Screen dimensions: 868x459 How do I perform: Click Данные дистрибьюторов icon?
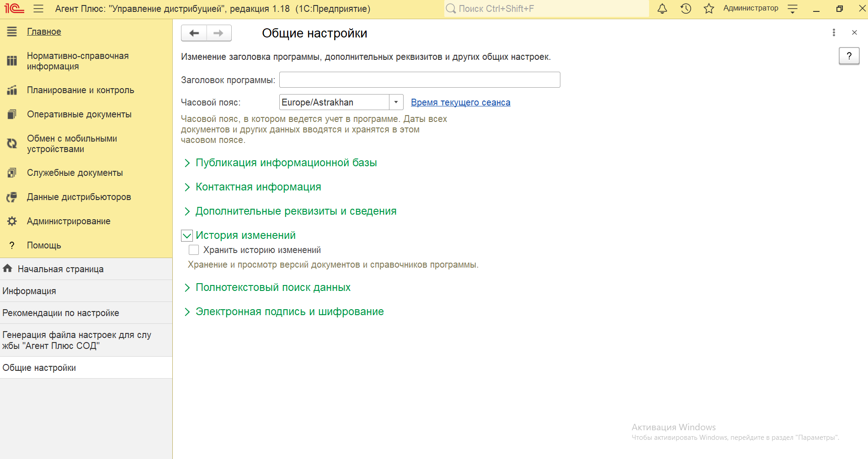(x=12, y=197)
